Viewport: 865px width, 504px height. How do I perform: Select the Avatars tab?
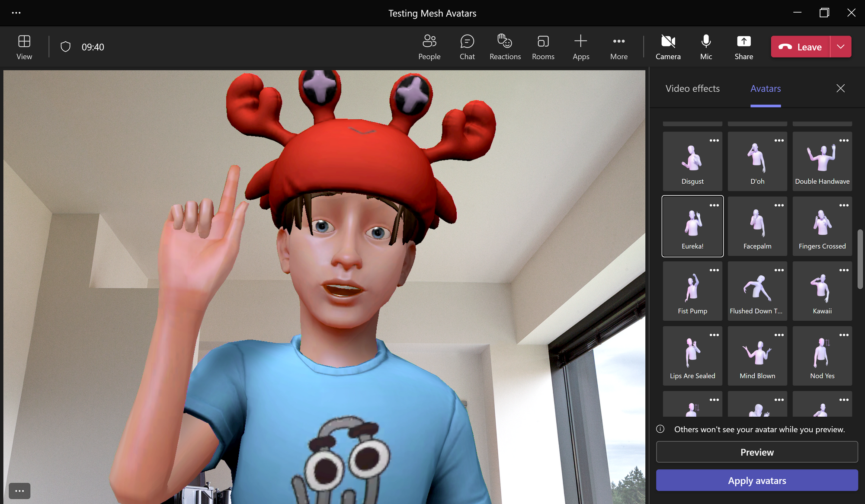tap(766, 89)
